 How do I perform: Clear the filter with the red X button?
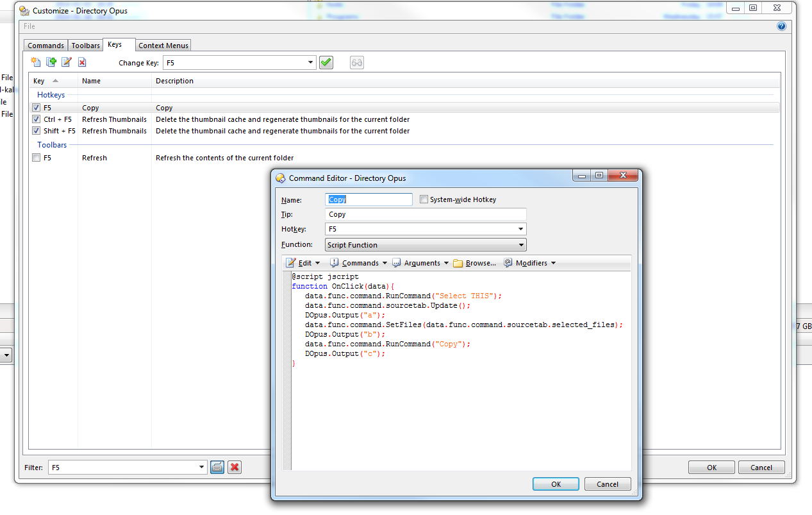click(235, 468)
